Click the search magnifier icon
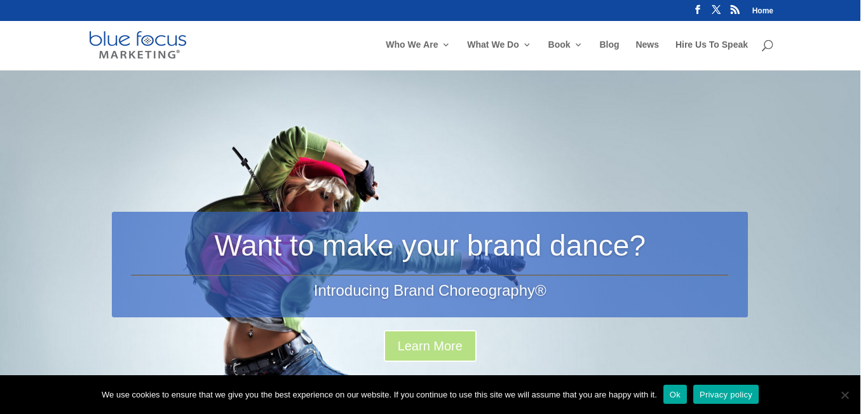This screenshot has width=868, height=414. click(x=767, y=45)
